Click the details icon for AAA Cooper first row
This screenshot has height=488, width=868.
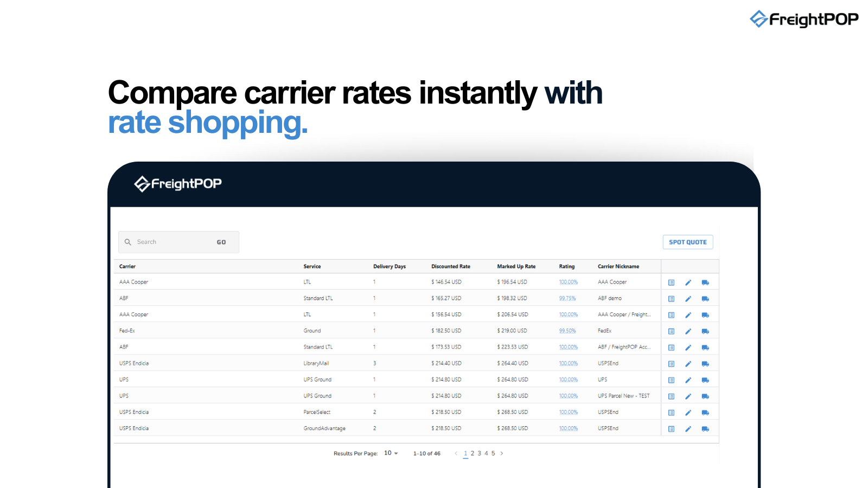(x=671, y=282)
